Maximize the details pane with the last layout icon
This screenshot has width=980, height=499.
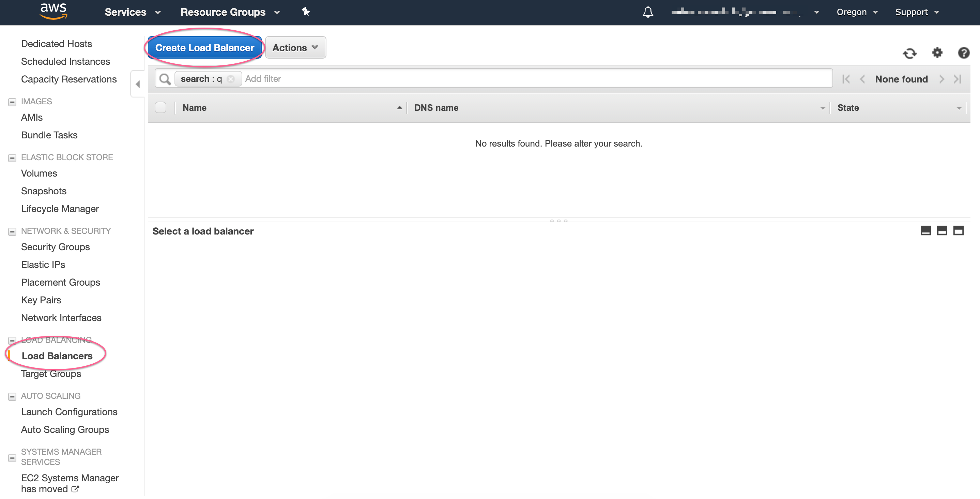tap(958, 231)
